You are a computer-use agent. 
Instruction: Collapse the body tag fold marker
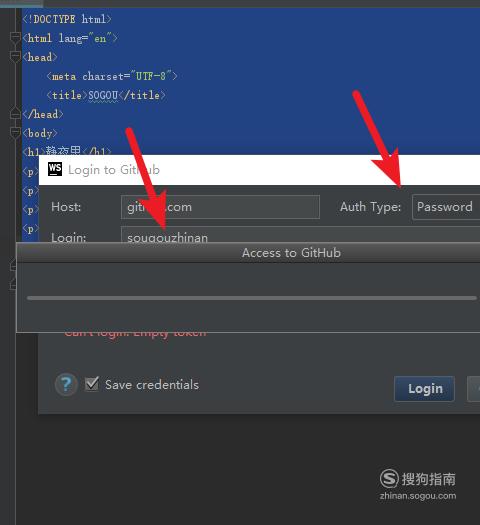tap(15, 132)
